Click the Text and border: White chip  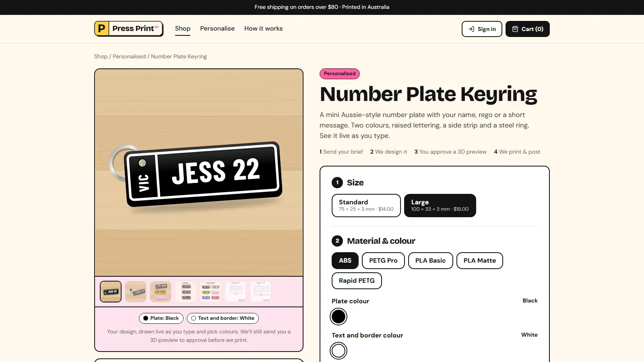coord(223,318)
